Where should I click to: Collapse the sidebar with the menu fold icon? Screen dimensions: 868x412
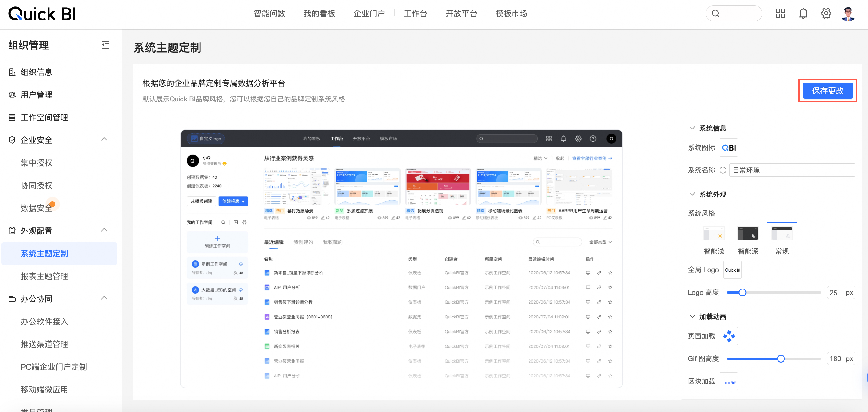106,45
